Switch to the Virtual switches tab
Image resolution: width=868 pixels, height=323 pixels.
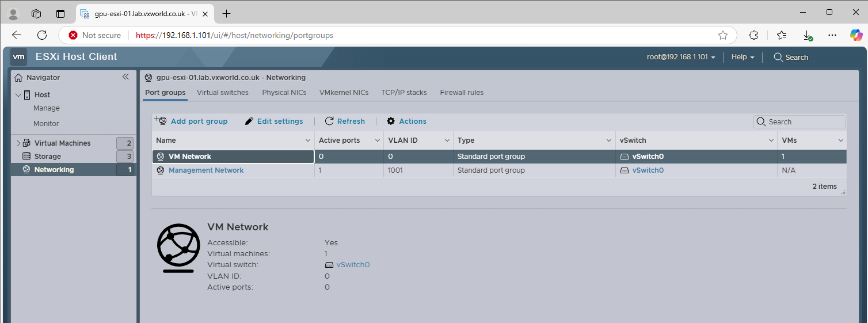(x=223, y=93)
